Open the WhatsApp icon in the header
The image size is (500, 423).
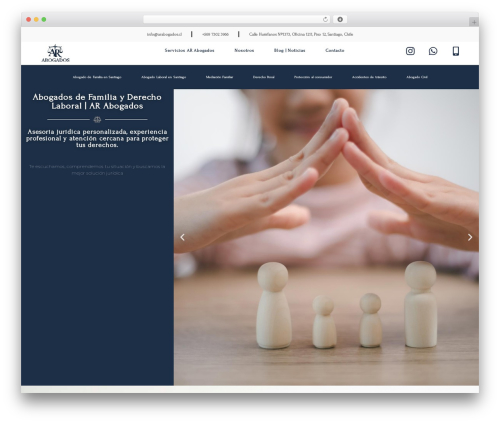pos(433,51)
